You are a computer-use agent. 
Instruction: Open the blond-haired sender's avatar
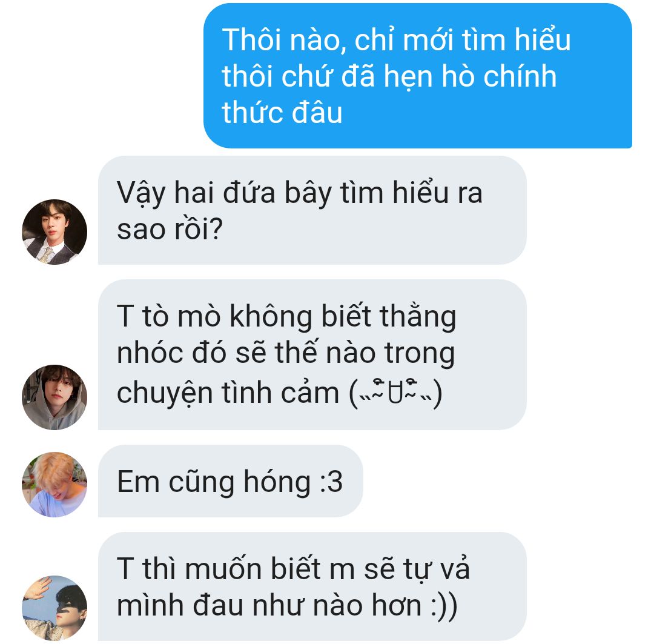(x=54, y=484)
